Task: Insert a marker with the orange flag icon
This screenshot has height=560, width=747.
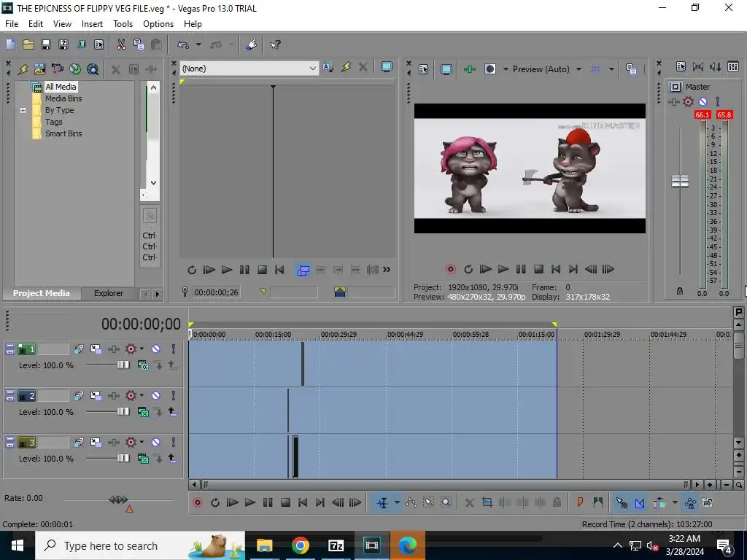Action: click(x=580, y=502)
